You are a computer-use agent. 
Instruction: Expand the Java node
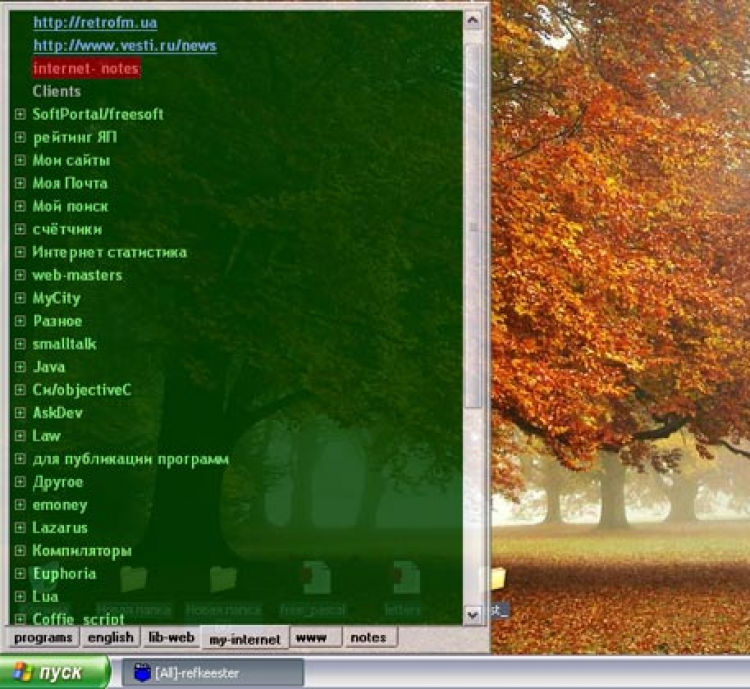coord(20,367)
